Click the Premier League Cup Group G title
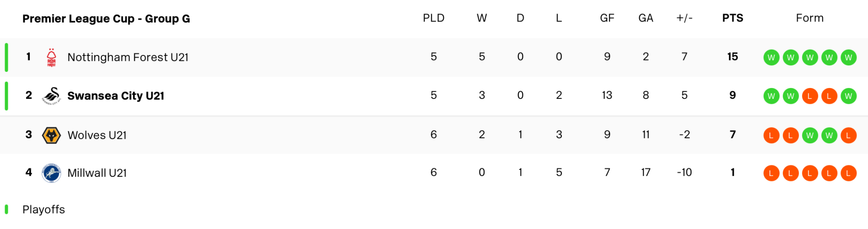Image resolution: width=868 pixels, height=229 pixels. click(x=106, y=19)
